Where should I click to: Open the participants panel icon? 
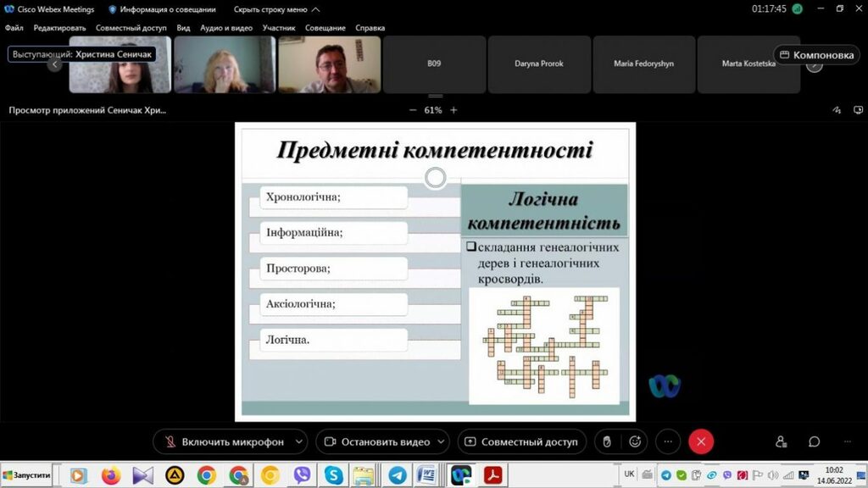point(781,441)
